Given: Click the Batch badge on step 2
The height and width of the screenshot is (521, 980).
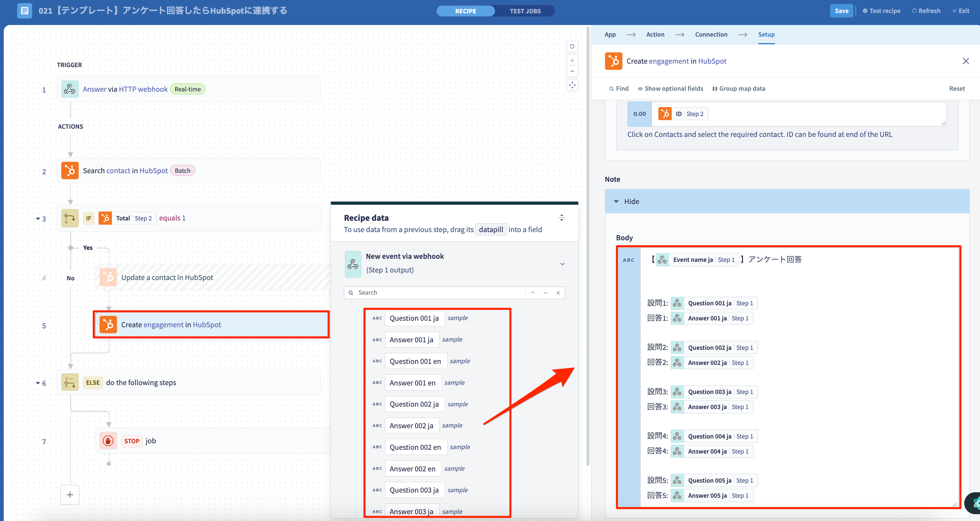Looking at the screenshot, I should tap(183, 170).
